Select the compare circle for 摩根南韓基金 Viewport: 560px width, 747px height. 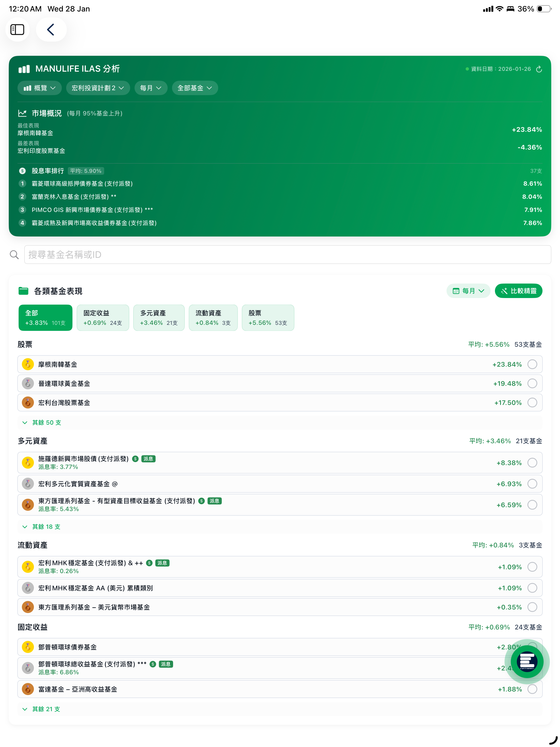(532, 364)
